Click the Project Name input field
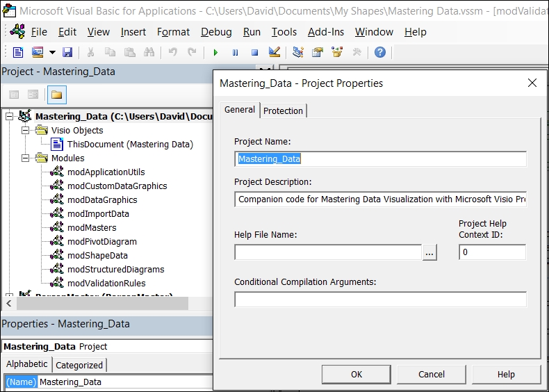Viewport: 549px width, 392px height. [381, 159]
